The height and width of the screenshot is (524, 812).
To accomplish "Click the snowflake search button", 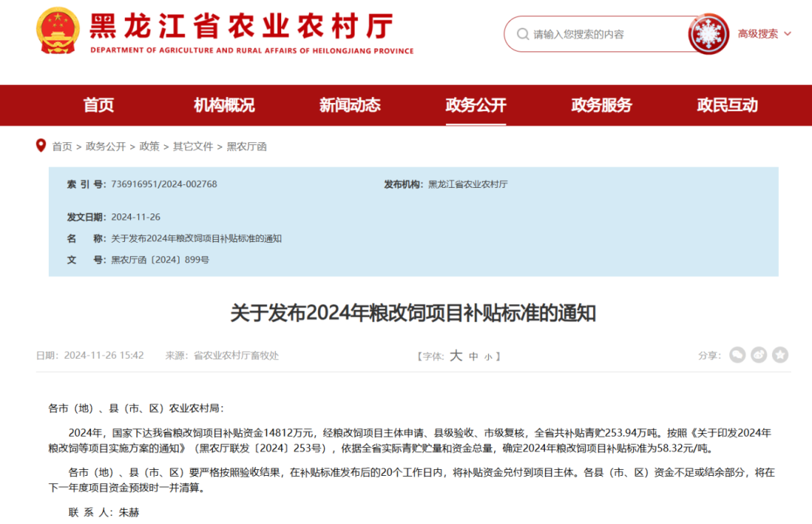I will point(708,34).
